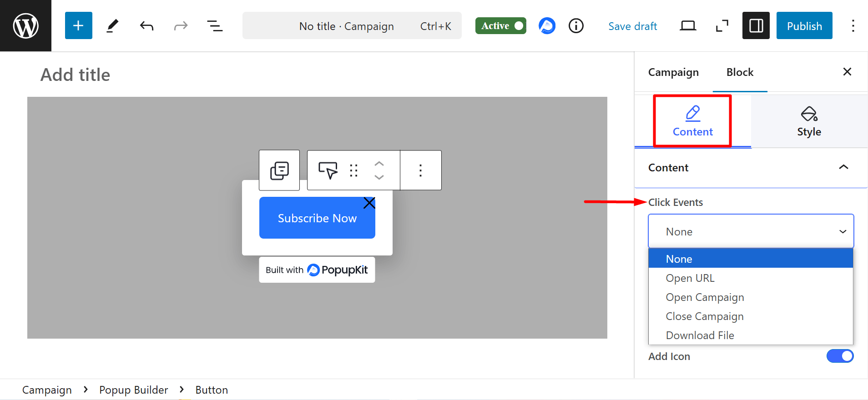Click the WordPress logo icon
868x400 pixels.
(25, 26)
